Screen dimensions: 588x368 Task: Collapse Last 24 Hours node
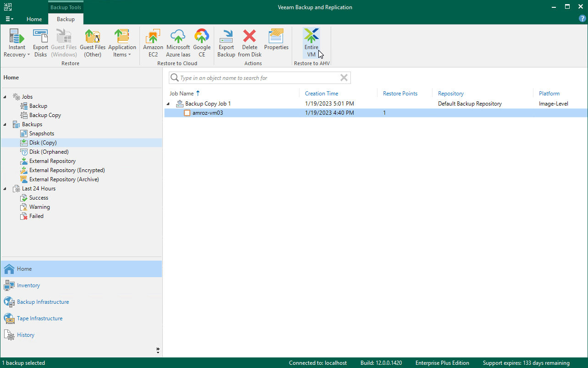(x=5, y=189)
